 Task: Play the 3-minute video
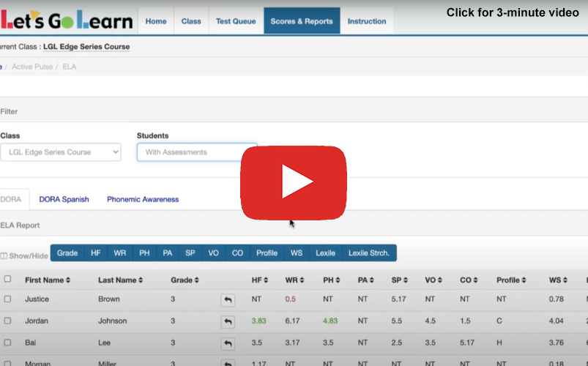294,182
